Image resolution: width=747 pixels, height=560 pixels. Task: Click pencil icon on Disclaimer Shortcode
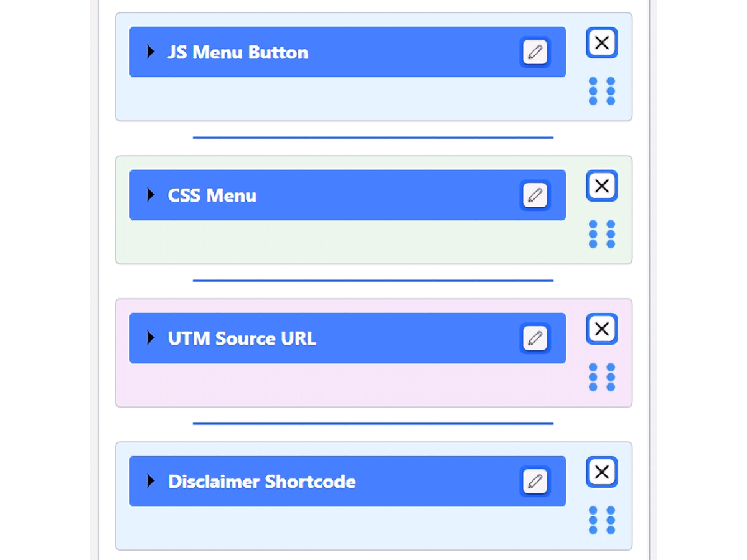tap(535, 482)
